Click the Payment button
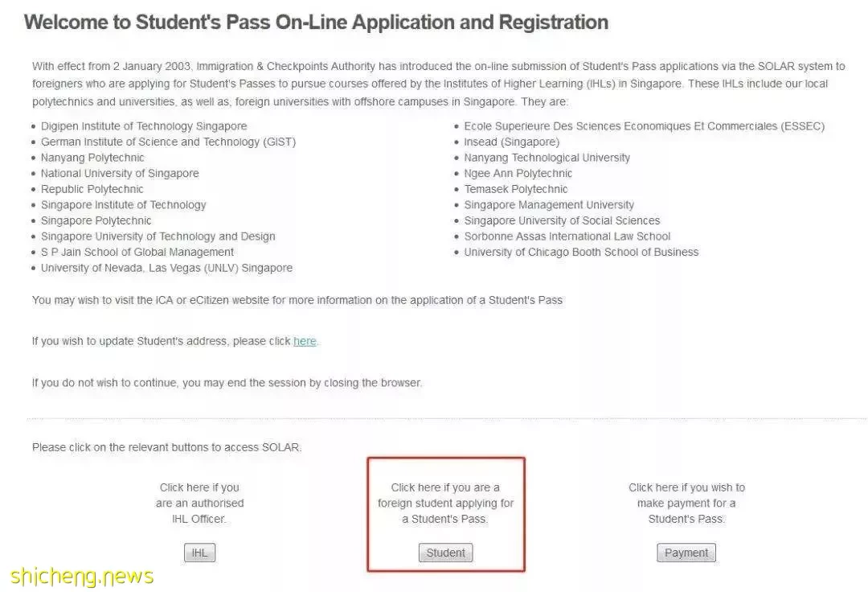 [x=686, y=553]
